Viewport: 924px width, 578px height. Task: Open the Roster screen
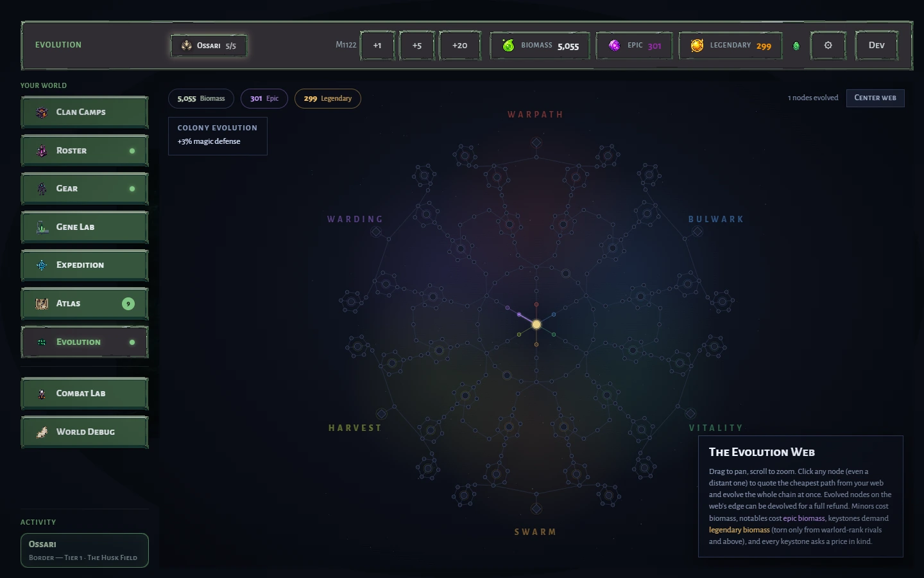pos(85,151)
